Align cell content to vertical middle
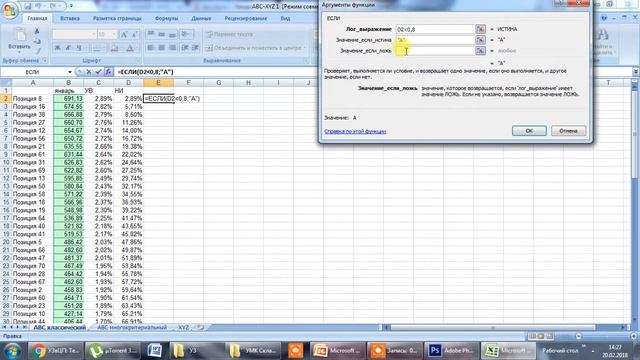Screen dimensions: 640x360 (x=162, y=34)
